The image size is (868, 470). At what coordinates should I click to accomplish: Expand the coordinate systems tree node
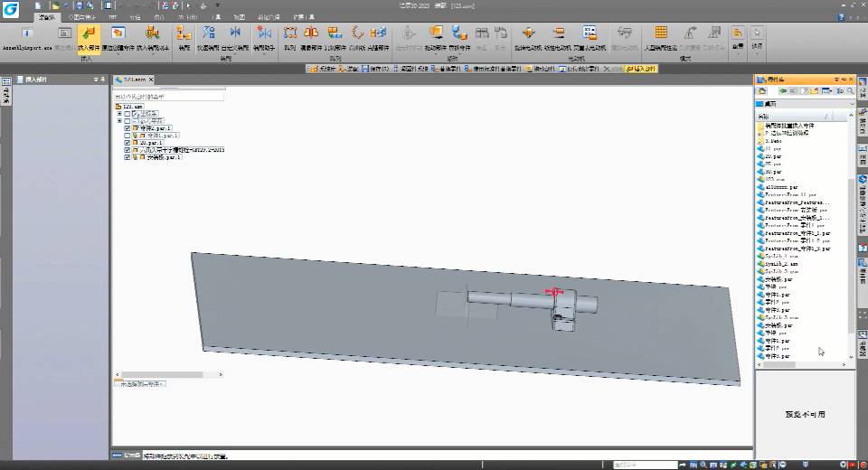tap(119, 114)
